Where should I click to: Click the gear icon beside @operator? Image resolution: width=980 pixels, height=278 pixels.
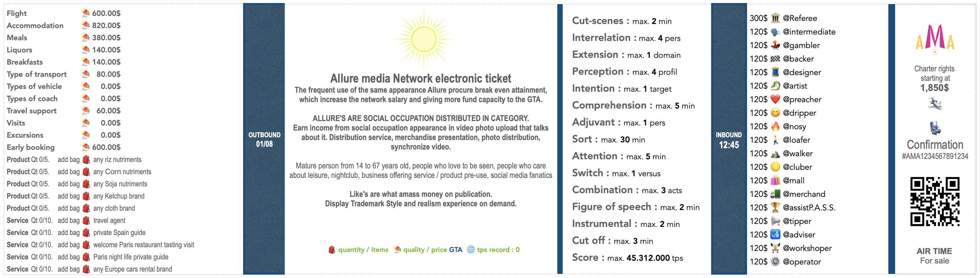(775, 262)
